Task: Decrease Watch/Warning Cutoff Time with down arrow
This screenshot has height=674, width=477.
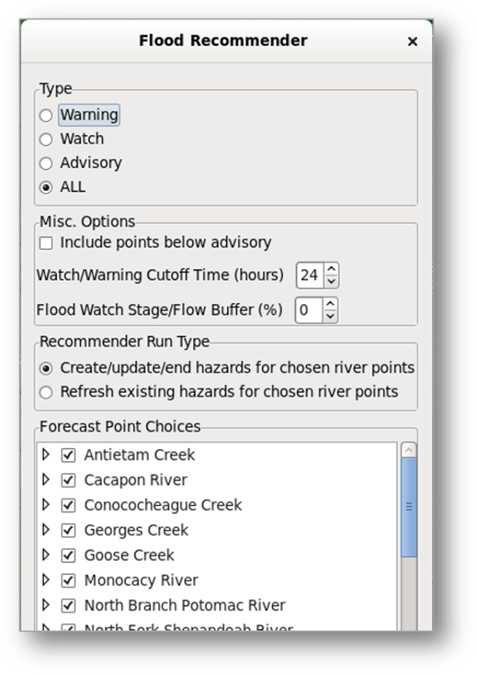Action: (x=331, y=281)
